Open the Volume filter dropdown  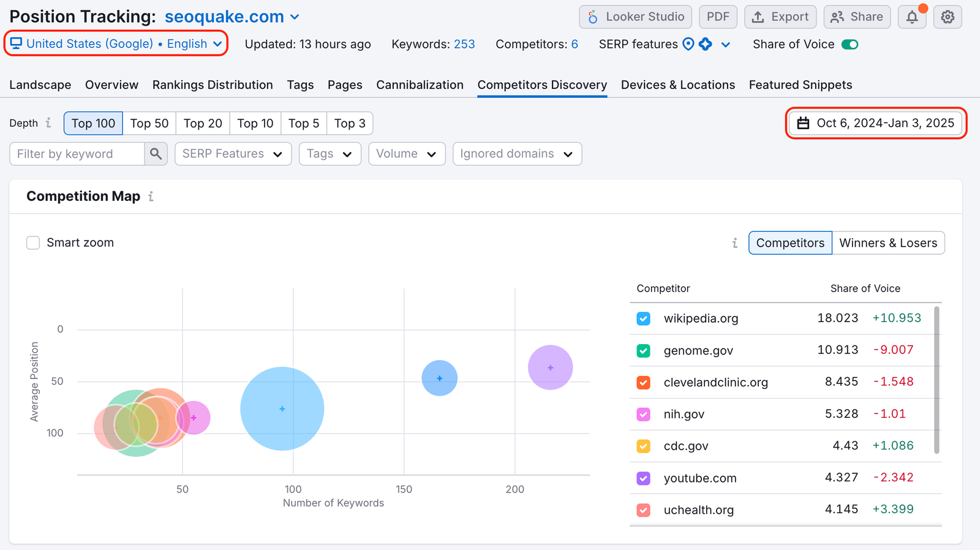point(406,154)
